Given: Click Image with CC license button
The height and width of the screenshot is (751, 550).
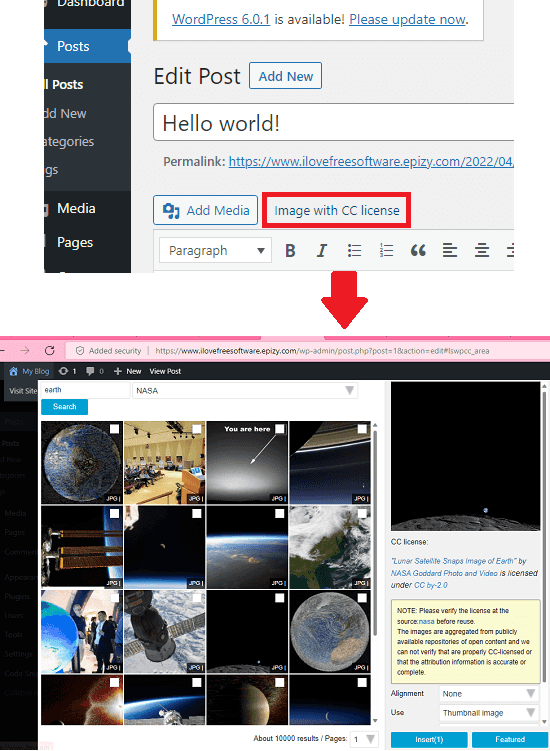Looking at the screenshot, I should [336, 210].
